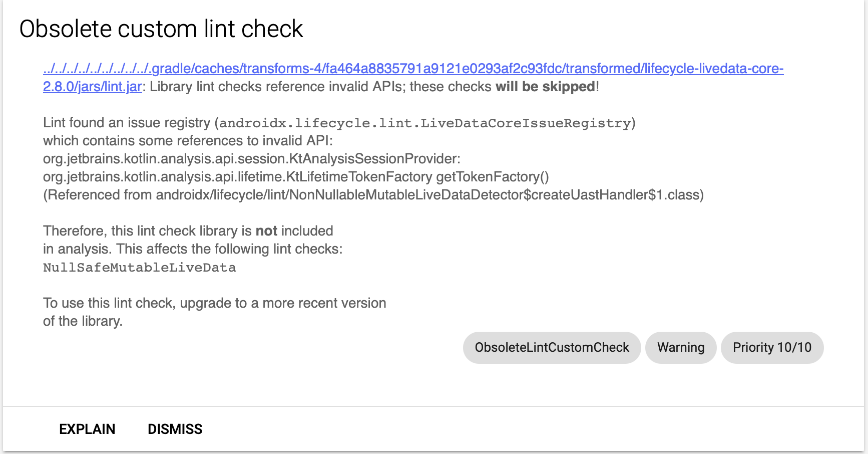The image size is (868, 454).
Task: Click the bold 'will be skipped' text
Action: point(545,87)
